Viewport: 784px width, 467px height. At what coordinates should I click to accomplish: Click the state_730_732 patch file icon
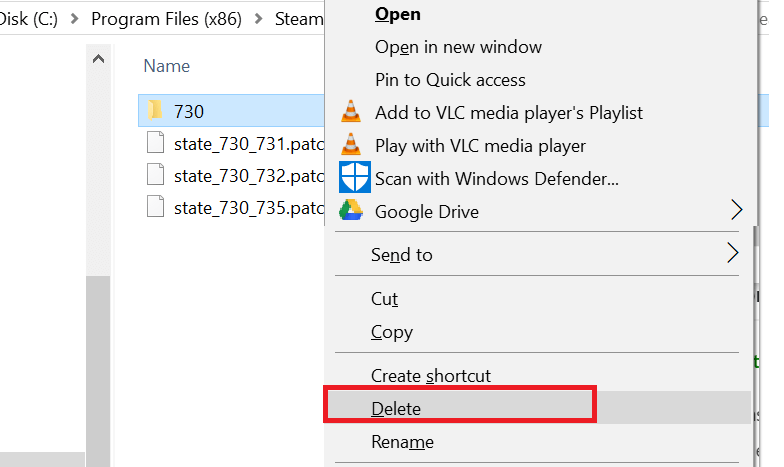click(154, 175)
